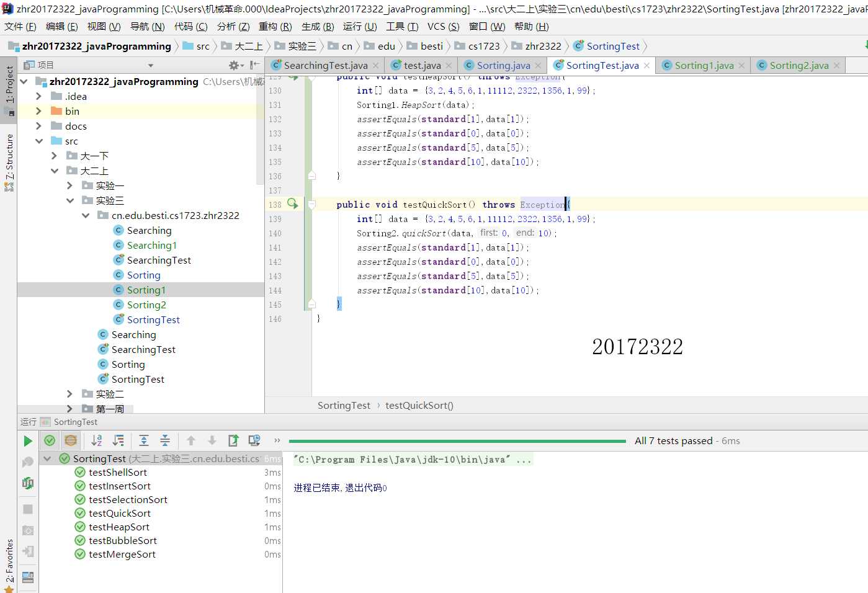Rerun tests with the green play button
The height and width of the screenshot is (593, 868).
point(28,441)
